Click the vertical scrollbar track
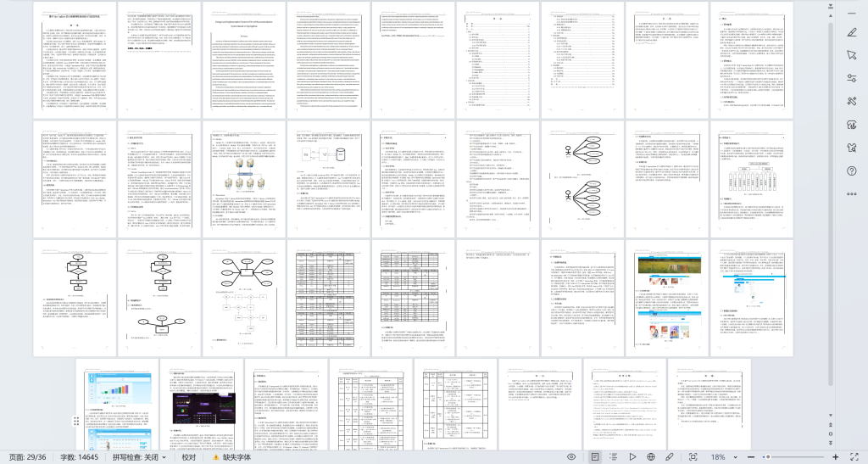The image size is (868, 464). pos(831,216)
